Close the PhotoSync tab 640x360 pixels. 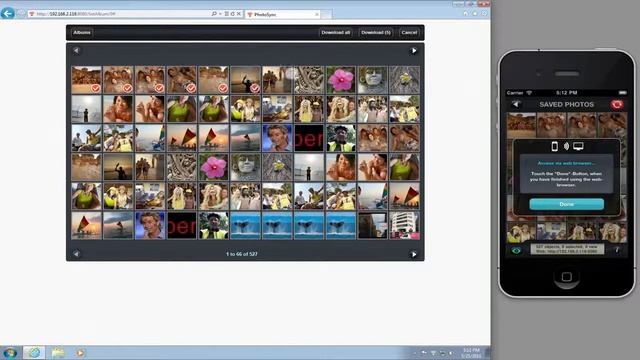316,14
